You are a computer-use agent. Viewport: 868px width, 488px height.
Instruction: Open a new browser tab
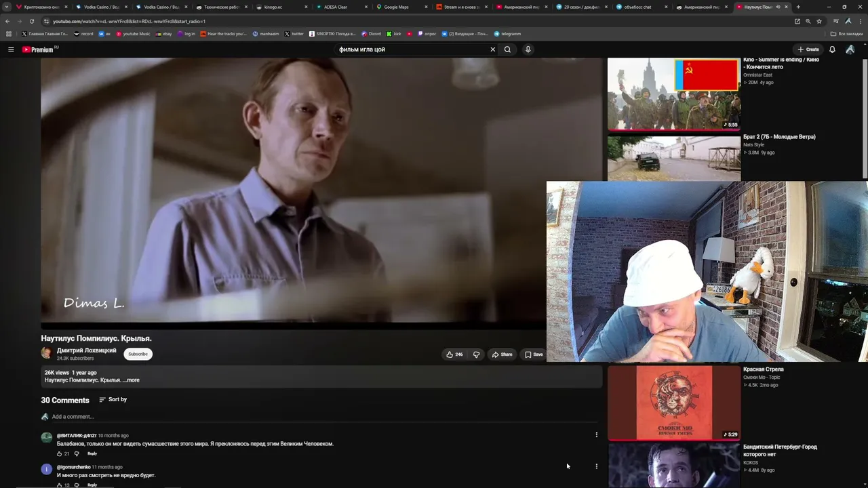pos(798,7)
